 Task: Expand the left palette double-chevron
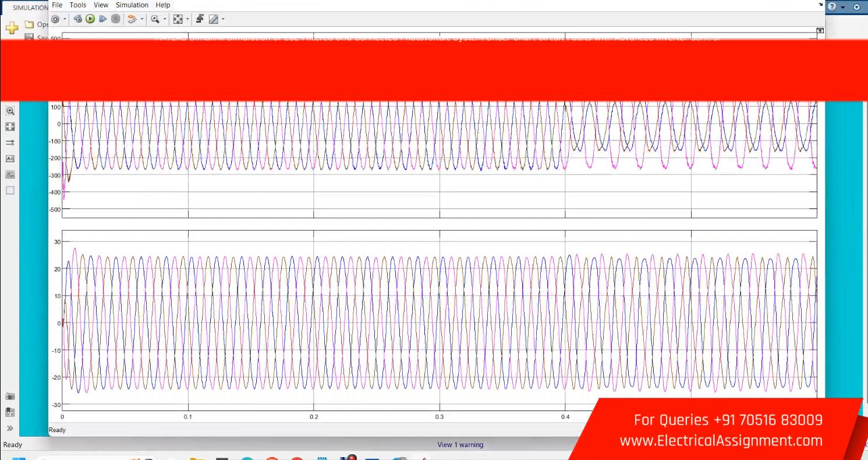[10, 429]
